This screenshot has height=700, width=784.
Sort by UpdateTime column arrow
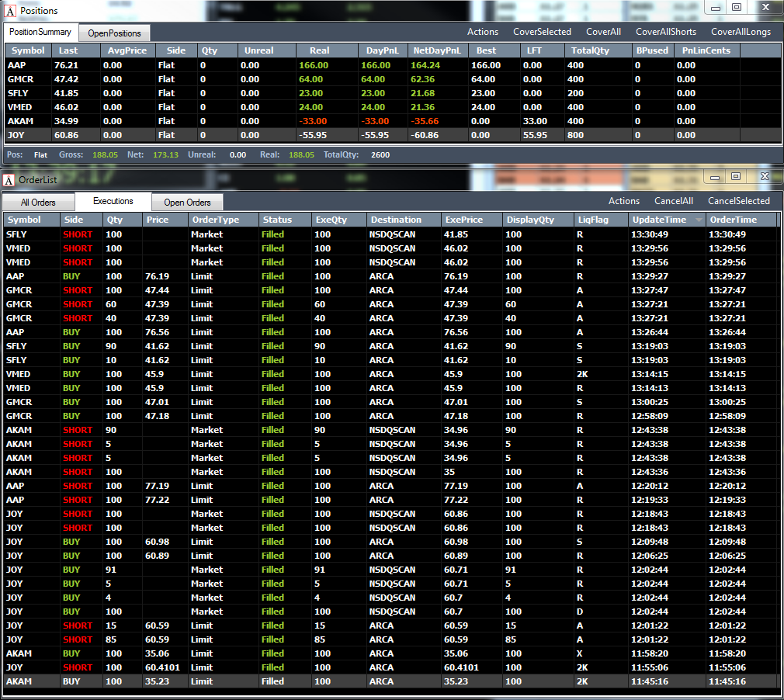[699, 220]
